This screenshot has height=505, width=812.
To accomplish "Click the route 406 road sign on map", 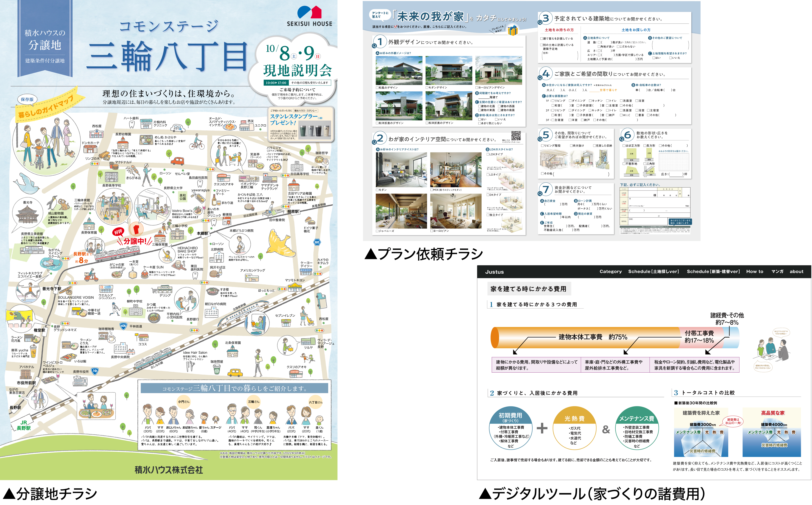I will tap(123, 326).
